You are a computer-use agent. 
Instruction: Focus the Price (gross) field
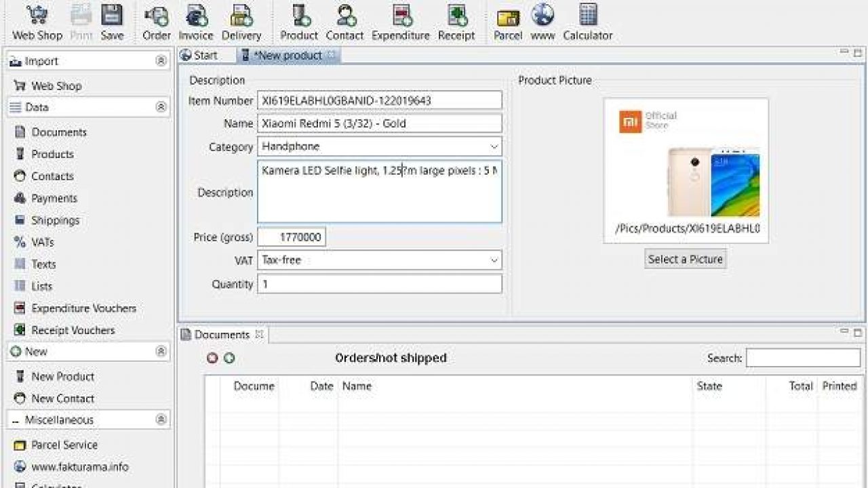coord(292,237)
